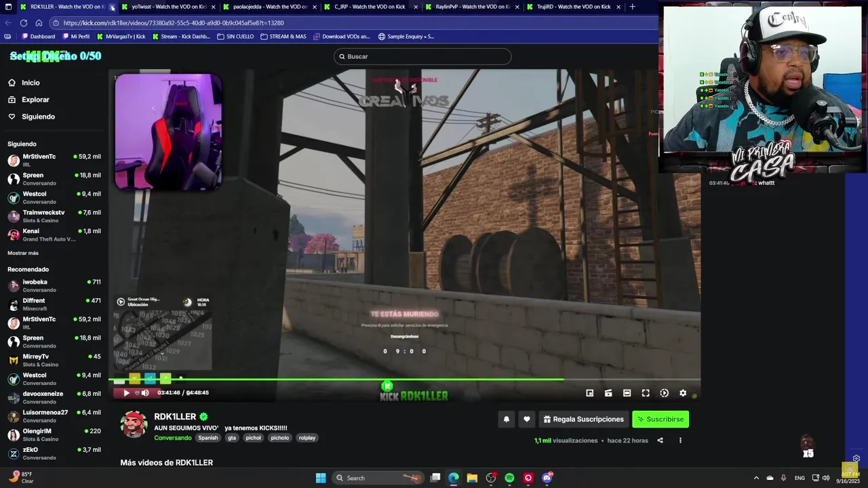Toggle picture-in-picture mode in player
868x488 pixels.
pos(590,393)
